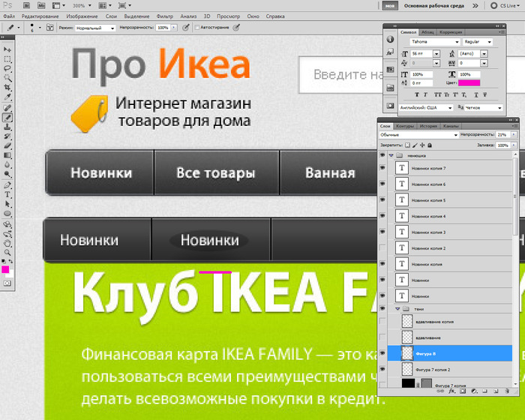Open the Английский: США language dropdown
The width and height of the screenshot is (525, 420).
coord(426,108)
